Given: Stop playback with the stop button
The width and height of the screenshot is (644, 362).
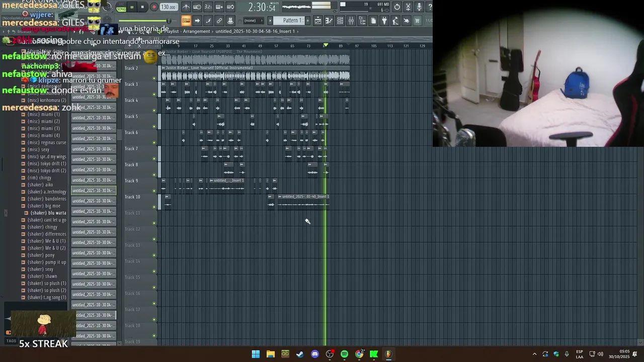Looking at the screenshot, I should coord(142,7).
